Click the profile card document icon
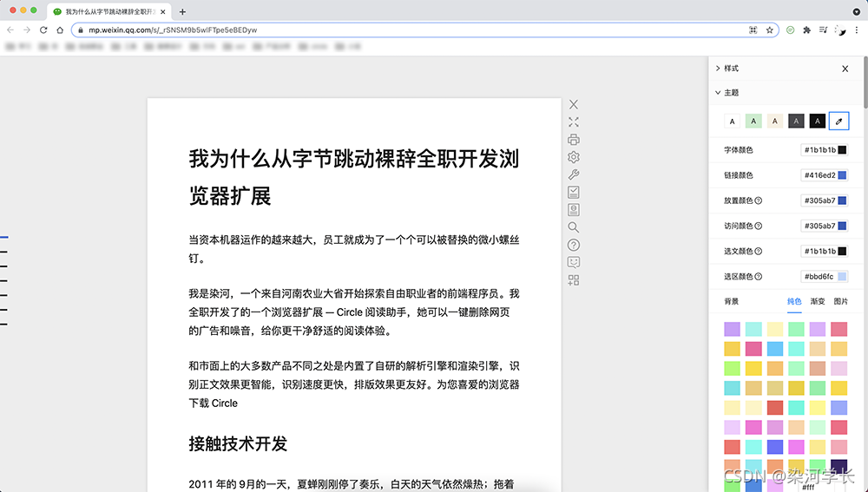This screenshot has height=492, width=868. point(574,210)
